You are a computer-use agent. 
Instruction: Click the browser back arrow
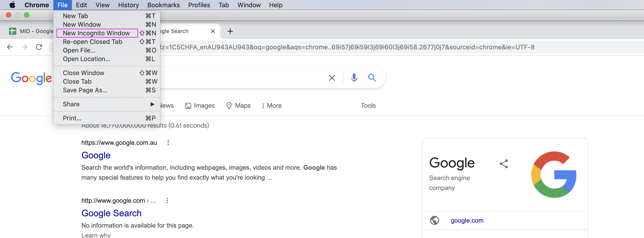10,47
